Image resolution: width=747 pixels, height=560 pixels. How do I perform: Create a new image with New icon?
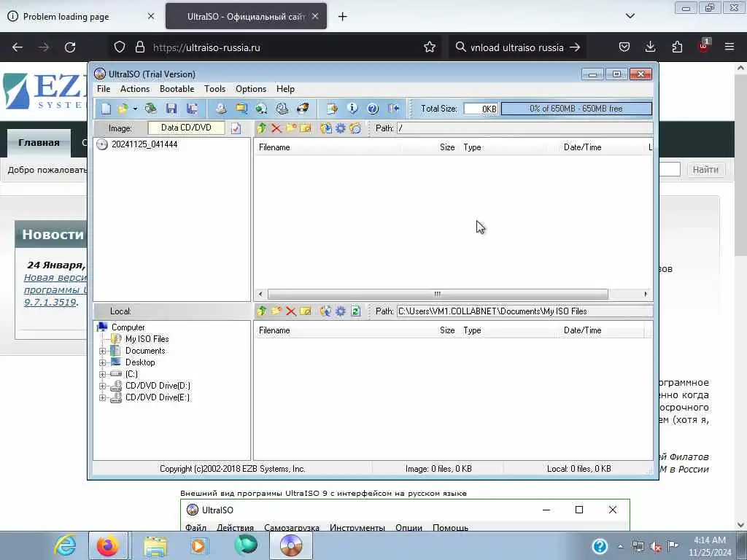coord(106,109)
